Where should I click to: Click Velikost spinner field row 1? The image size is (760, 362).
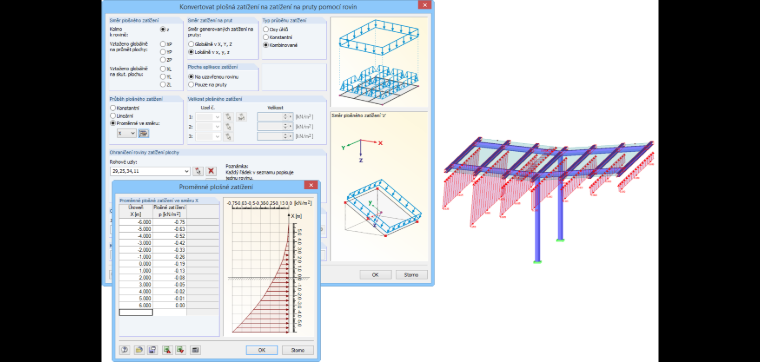[275, 117]
